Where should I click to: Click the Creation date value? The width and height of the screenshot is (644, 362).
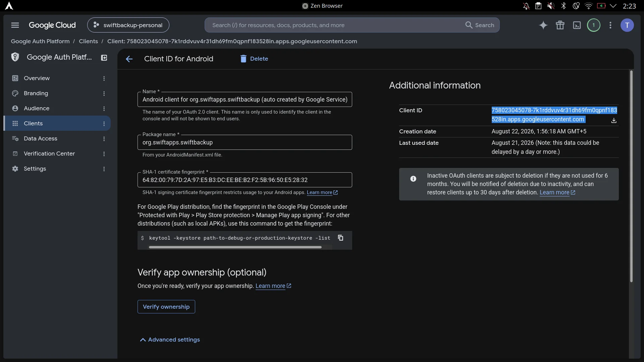pyautogui.click(x=539, y=131)
